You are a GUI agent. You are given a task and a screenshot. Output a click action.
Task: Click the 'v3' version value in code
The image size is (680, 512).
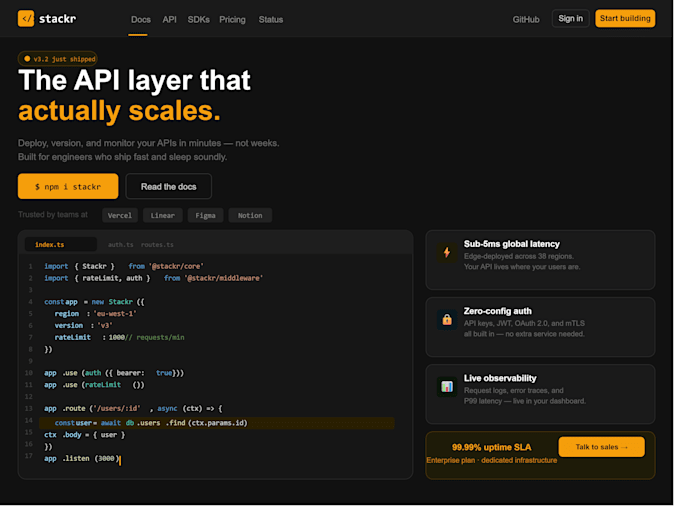[105, 325]
